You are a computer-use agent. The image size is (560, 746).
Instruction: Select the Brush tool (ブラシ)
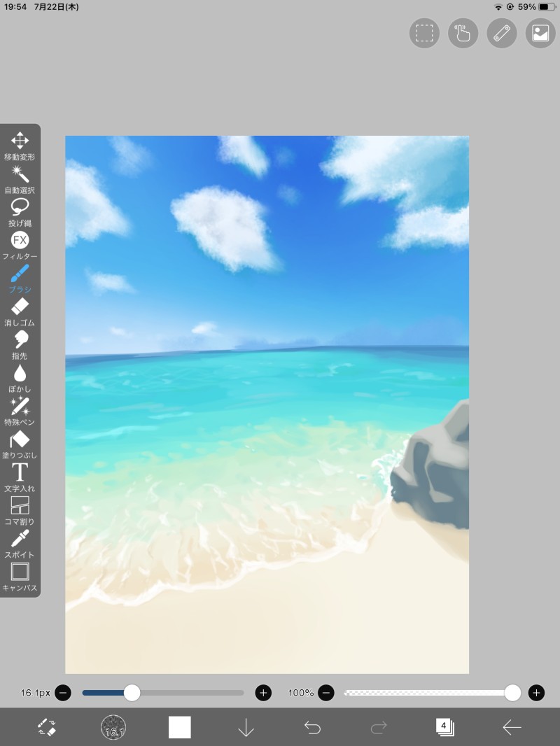pos(20,279)
